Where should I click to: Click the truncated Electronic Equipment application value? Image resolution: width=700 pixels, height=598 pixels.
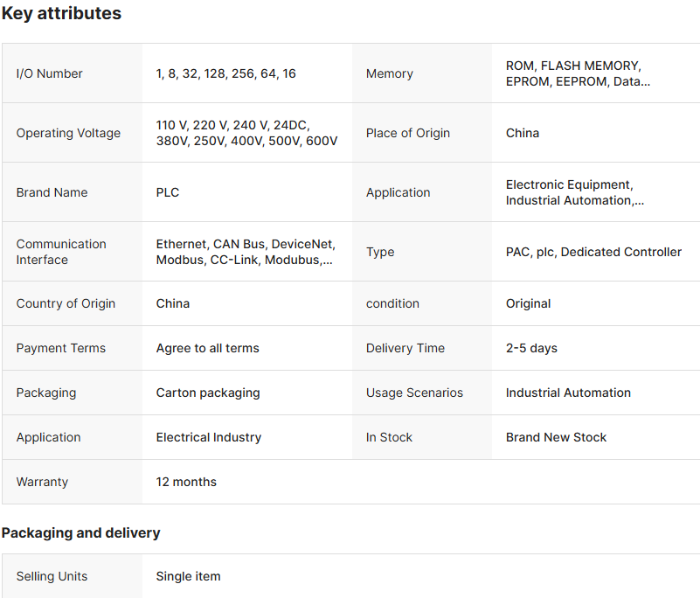point(574,192)
